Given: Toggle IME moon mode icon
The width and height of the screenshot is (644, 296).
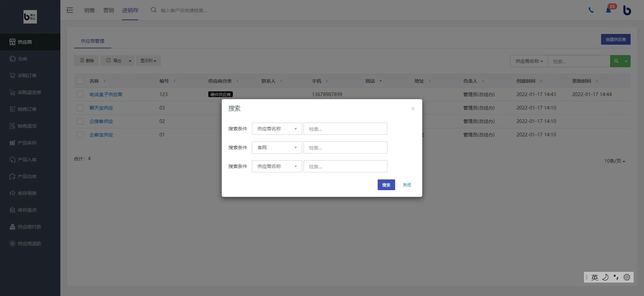Looking at the screenshot, I should [x=605, y=277].
